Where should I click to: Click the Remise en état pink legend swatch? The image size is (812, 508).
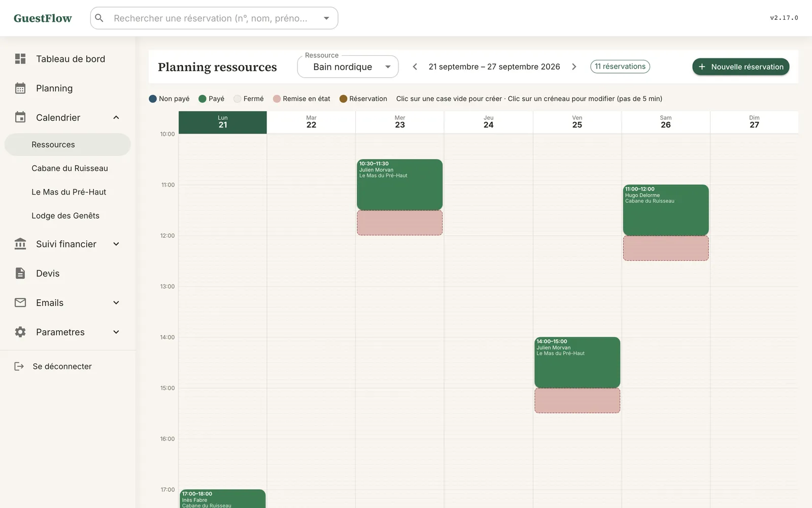tap(277, 99)
